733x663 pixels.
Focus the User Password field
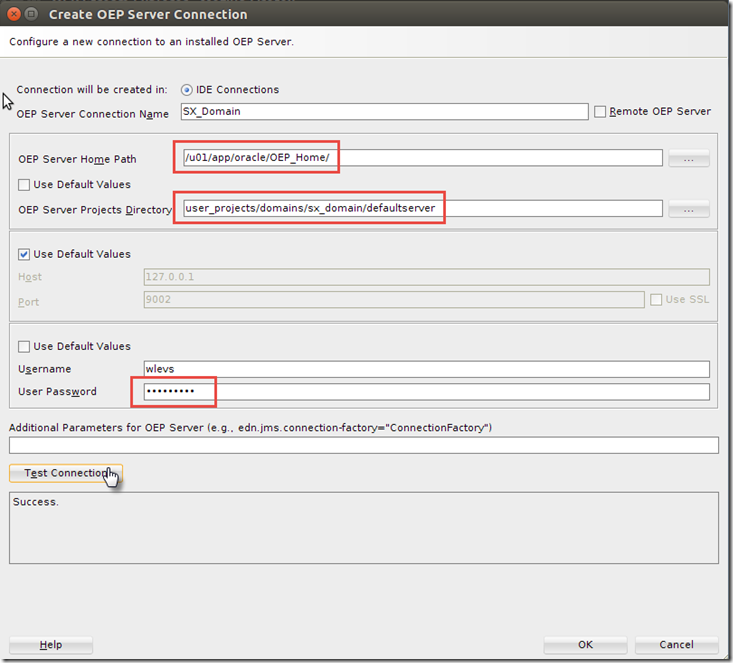coord(426,392)
